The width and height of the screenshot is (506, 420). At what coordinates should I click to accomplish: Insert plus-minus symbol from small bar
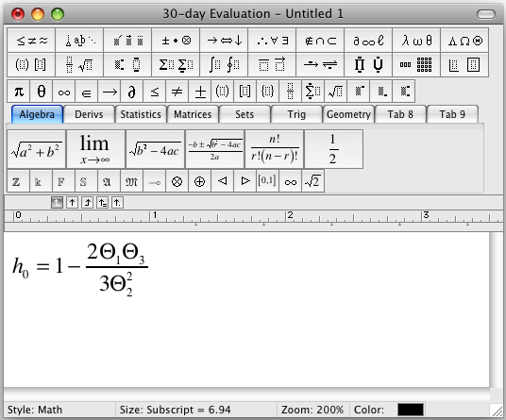point(200,92)
